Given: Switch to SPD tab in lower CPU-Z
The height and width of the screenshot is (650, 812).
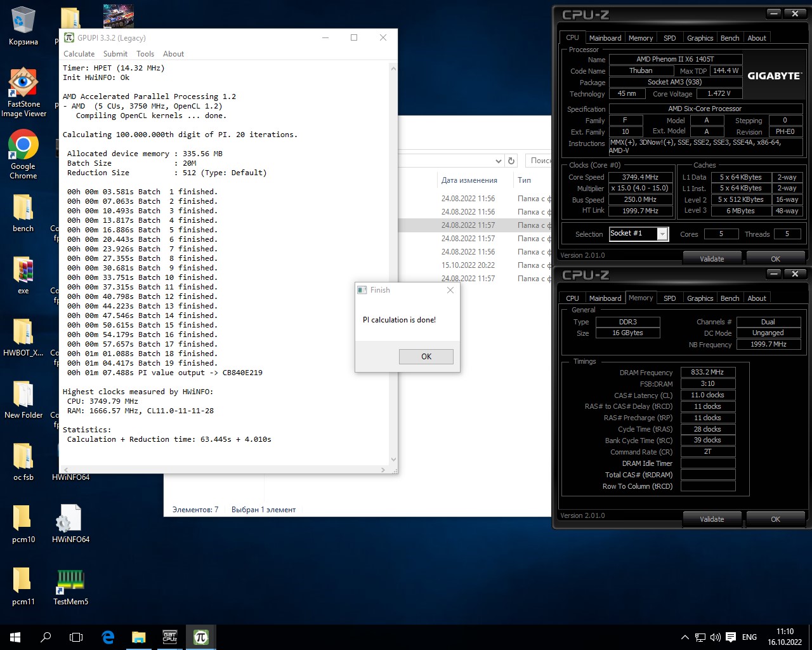Looking at the screenshot, I should coord(670,298).
